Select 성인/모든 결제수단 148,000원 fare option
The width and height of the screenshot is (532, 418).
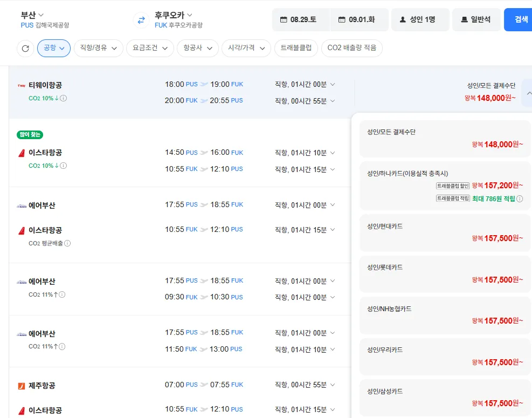(x=445, y=139)
